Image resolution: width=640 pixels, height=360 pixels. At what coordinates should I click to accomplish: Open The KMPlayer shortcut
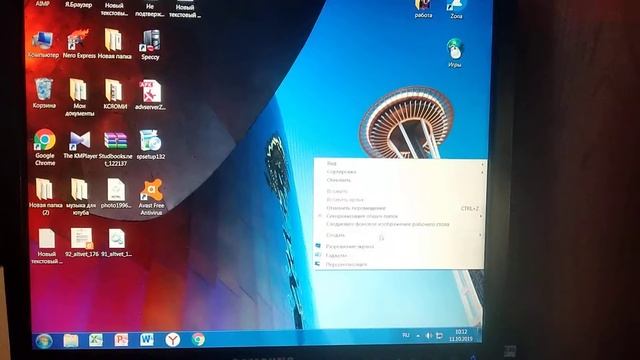80,145
